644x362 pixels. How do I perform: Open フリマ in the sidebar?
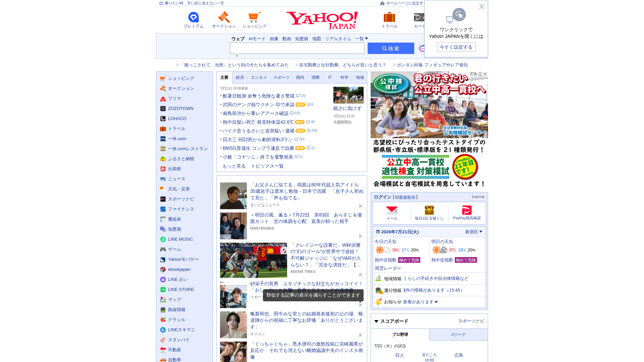coord(174,99)
